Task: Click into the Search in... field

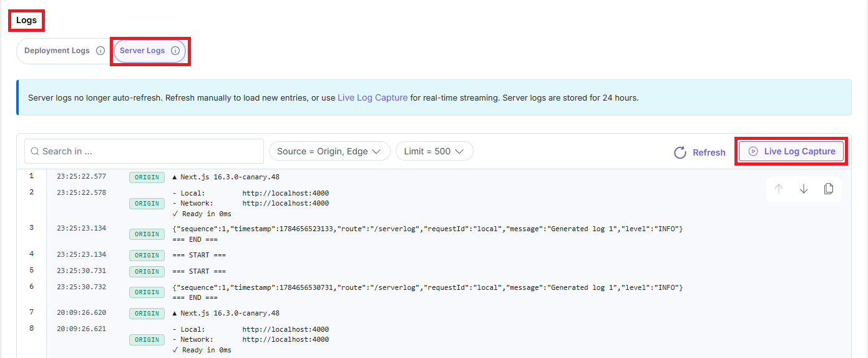Action: [x=144, y=151]
